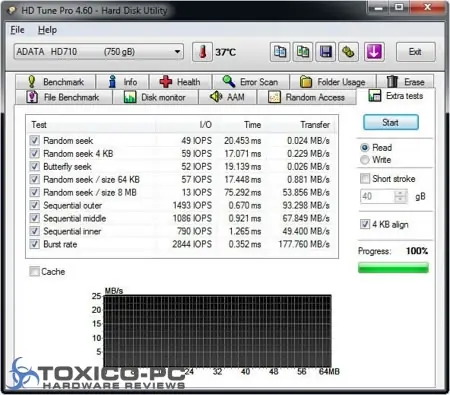Open the options tool icon
This screenshot has width=450, height=395.
pyautogui.click(x=348, y=52)
